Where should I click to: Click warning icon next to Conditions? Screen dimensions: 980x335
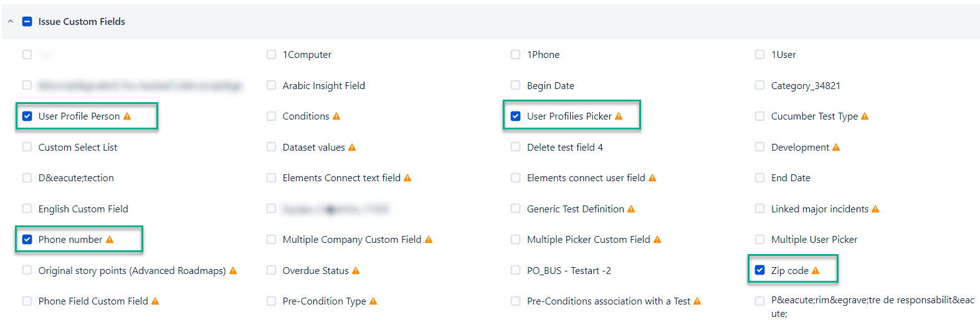pos(336,116)
